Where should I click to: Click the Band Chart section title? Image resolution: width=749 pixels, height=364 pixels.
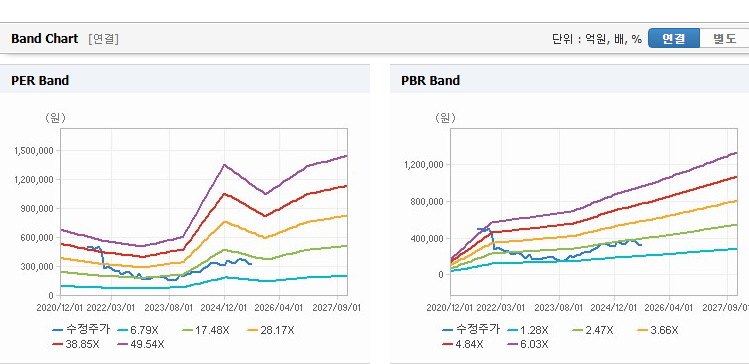(44, 39)
